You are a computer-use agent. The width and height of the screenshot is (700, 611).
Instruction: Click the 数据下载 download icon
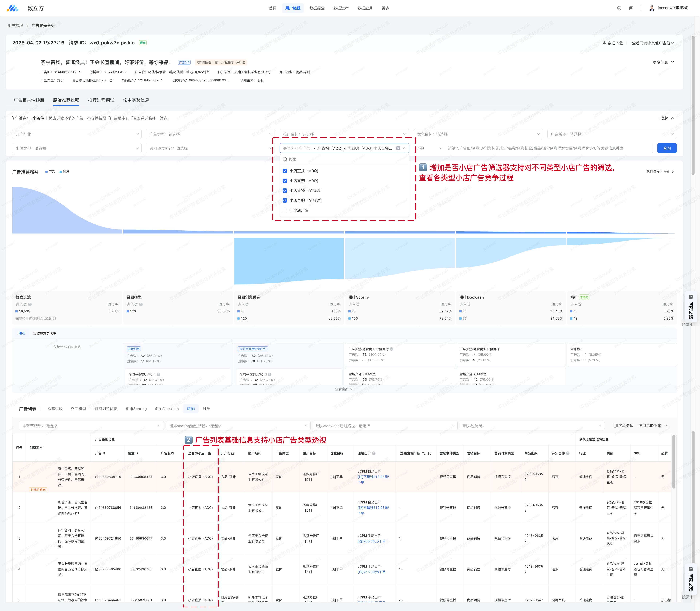[604, 43]
